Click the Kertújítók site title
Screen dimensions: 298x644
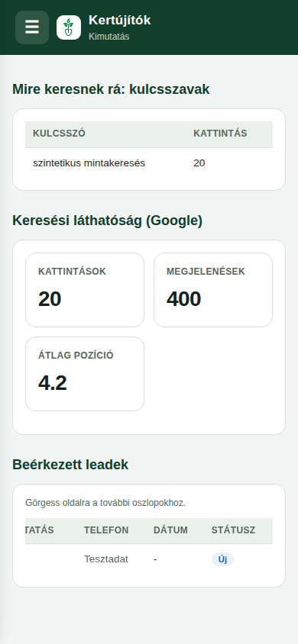point(120,20)
